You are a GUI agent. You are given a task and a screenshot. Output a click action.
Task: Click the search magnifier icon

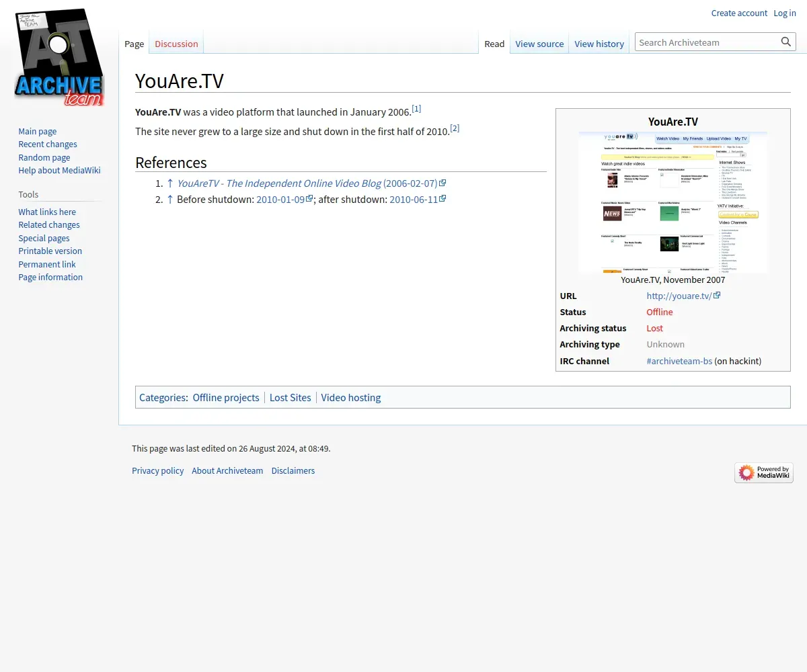[x=786, y=42]
